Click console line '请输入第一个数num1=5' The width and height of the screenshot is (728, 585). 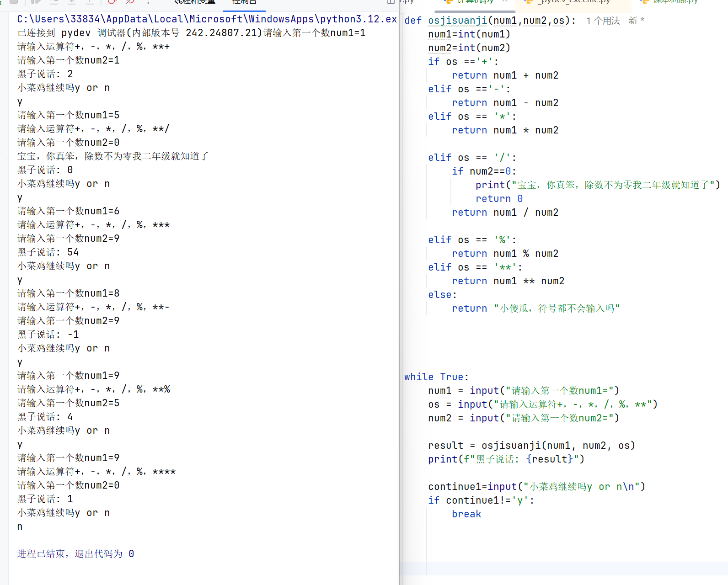[69, 115]
